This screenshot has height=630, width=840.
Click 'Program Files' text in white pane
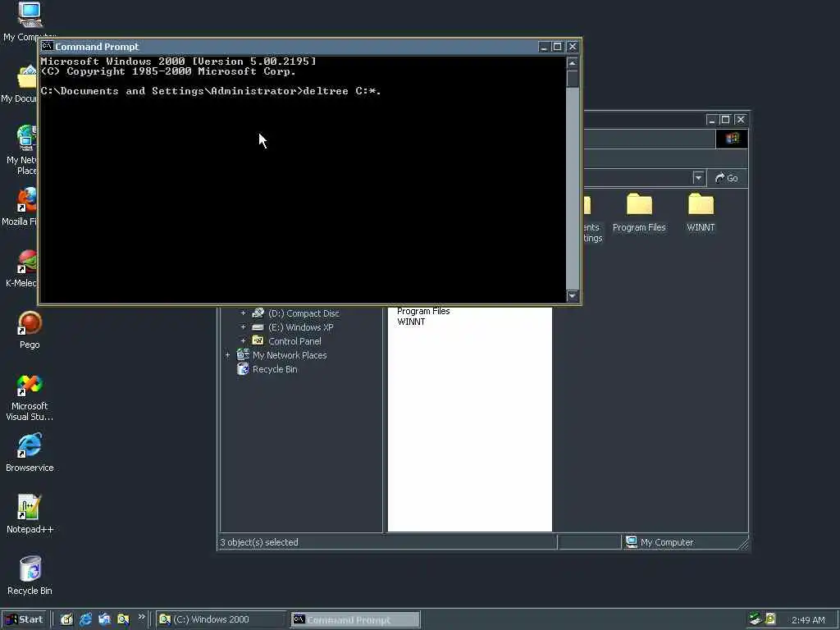423,311
